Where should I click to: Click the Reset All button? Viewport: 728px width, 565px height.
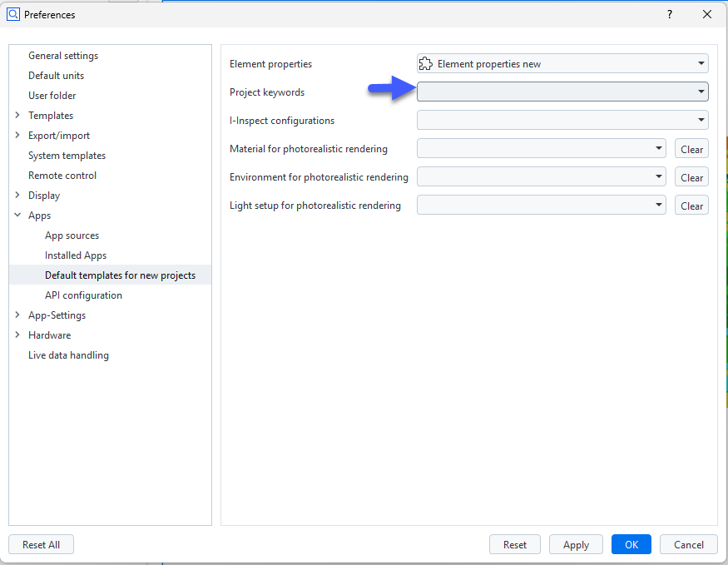(41, 544)
